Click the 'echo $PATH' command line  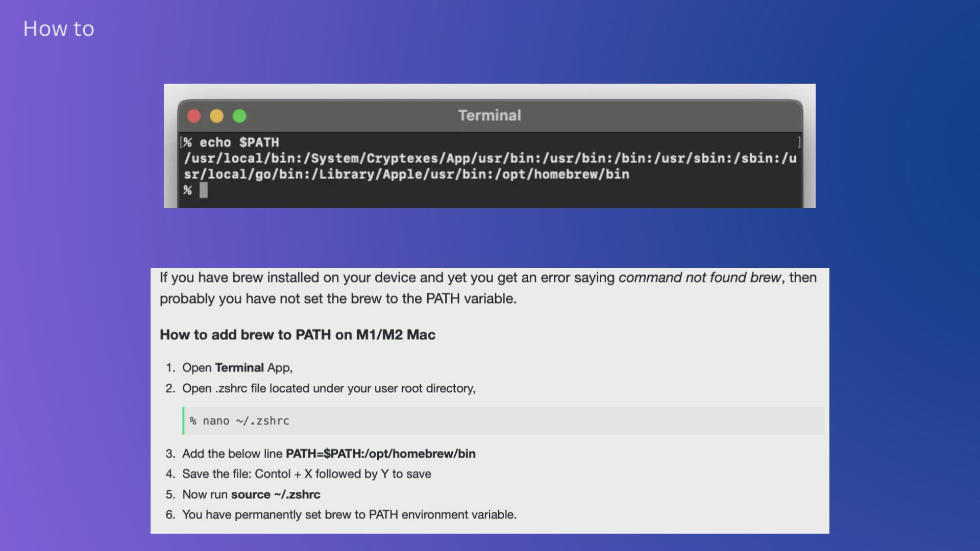pos(238,142)
